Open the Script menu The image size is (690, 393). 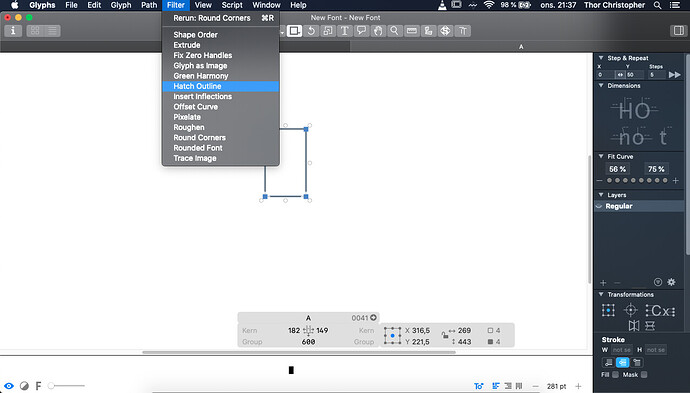(x=232, y=5)
